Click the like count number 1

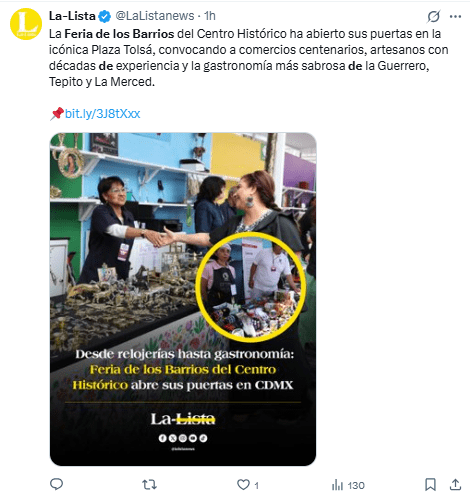[x=256, y=486]
